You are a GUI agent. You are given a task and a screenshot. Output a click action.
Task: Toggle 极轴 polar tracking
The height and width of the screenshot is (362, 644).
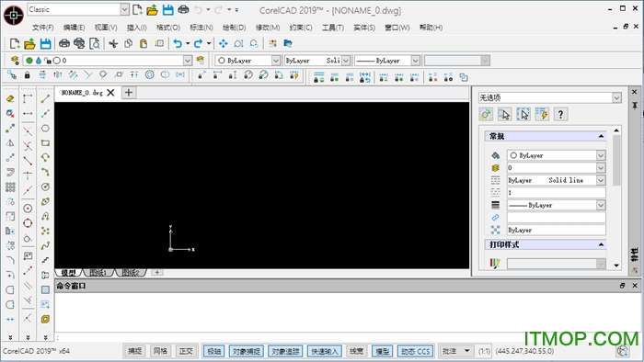click(213, 351)
